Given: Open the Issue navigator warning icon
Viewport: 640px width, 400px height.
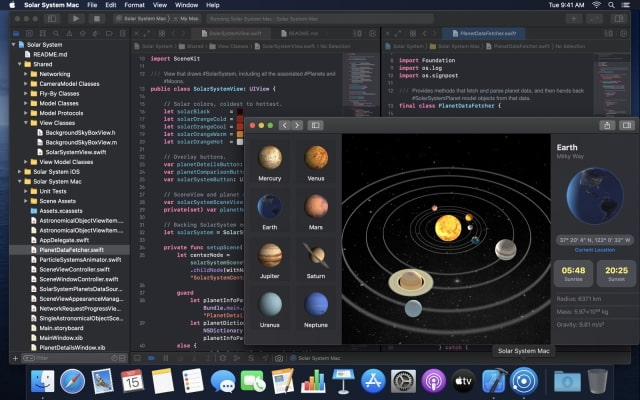Looking at the screenshot, I should 69,33.
